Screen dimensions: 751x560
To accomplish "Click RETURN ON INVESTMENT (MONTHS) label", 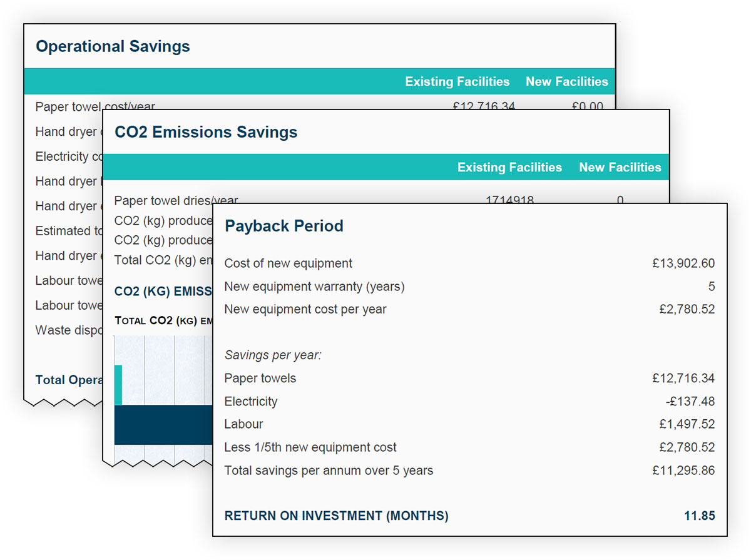I will [x=337, y=516].
